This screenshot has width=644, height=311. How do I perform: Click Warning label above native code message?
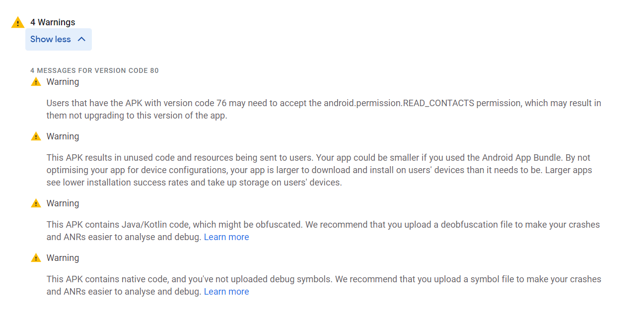coord(63,258)
